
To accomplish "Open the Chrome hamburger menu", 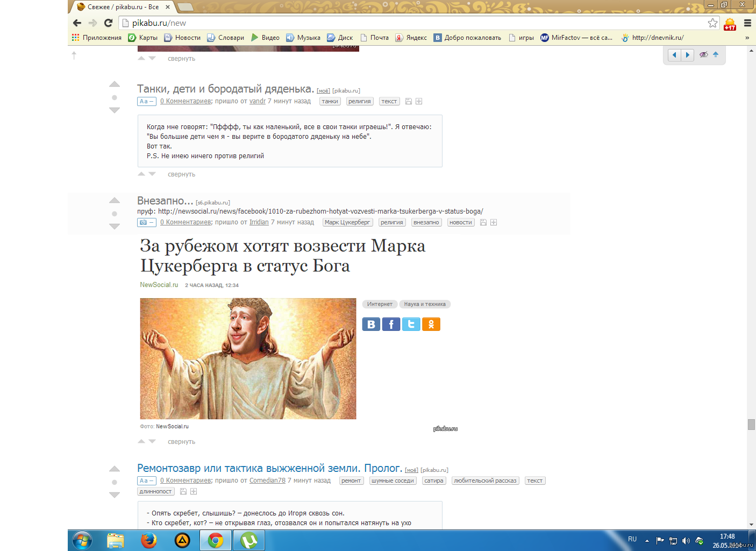I will (x=747, y=23).
